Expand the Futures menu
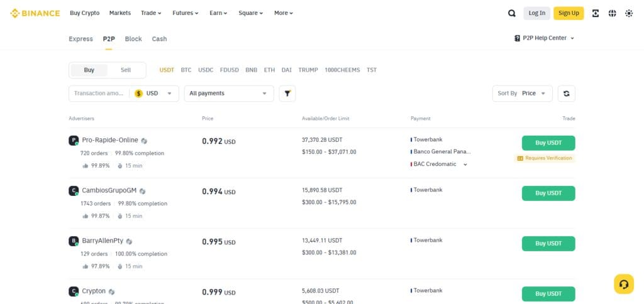Viewport: 644px width, 304px height. pos(186,13)
